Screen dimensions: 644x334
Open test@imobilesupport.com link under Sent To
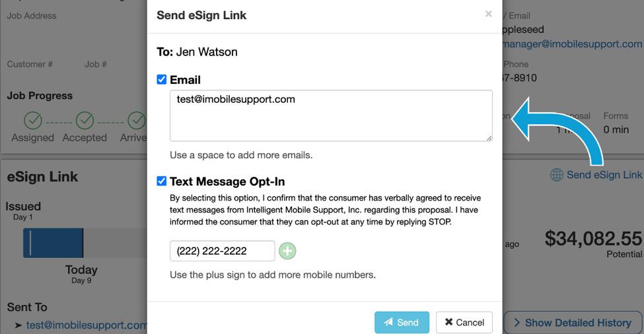coord(87,325)
